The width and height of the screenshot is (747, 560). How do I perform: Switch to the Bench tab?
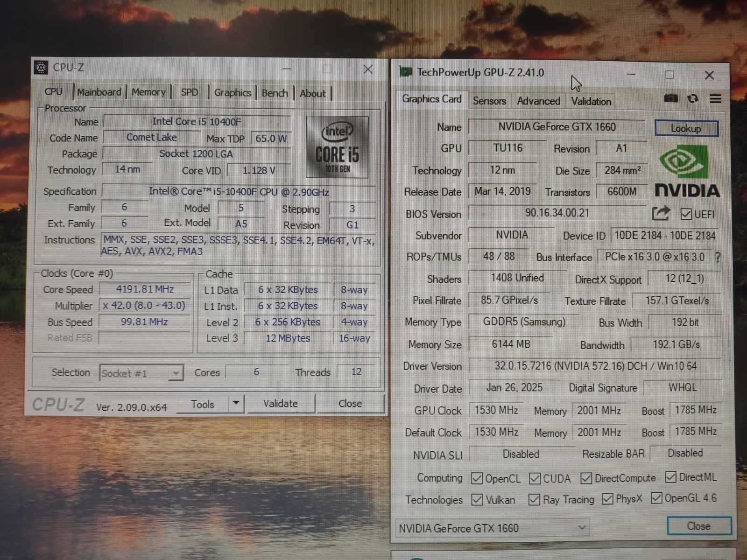click(275, 93)
